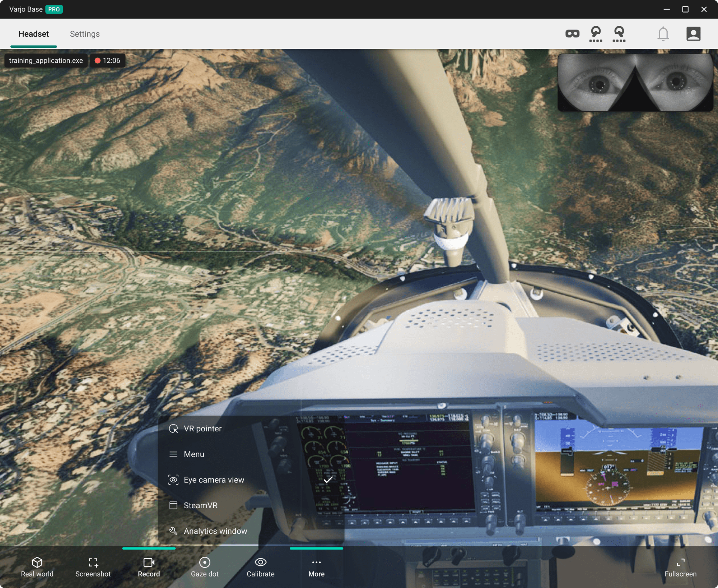Choose Menu entry in More popup
718x588 pixels.
click(x=194, y=454)
